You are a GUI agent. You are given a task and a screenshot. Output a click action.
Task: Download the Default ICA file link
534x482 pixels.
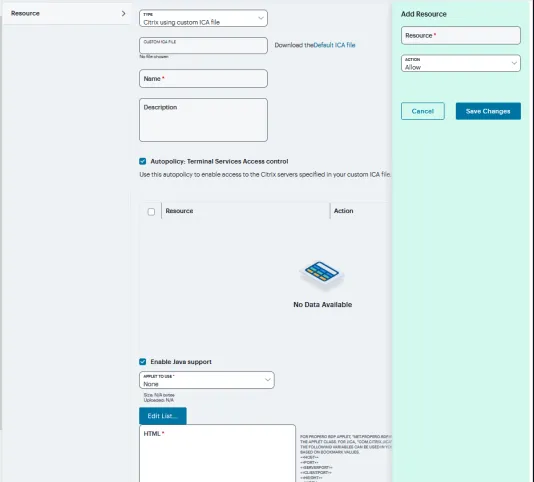334,45
